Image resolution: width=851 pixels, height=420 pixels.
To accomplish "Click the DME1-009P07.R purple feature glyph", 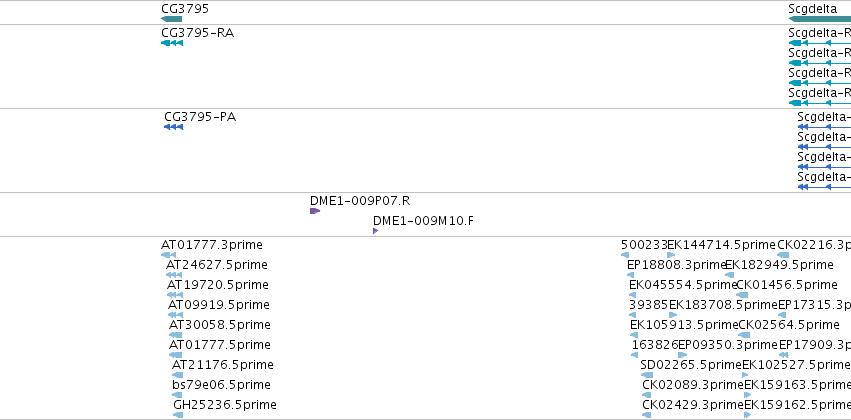I will (x=314, y=211).
